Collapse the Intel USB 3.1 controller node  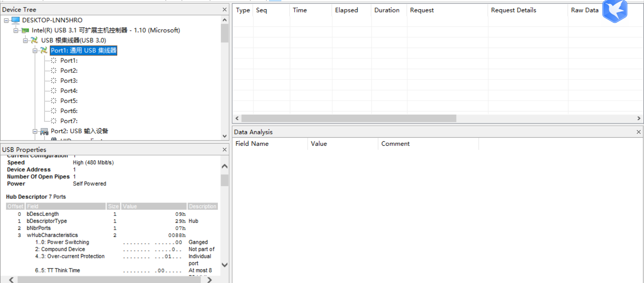point(16,31)
